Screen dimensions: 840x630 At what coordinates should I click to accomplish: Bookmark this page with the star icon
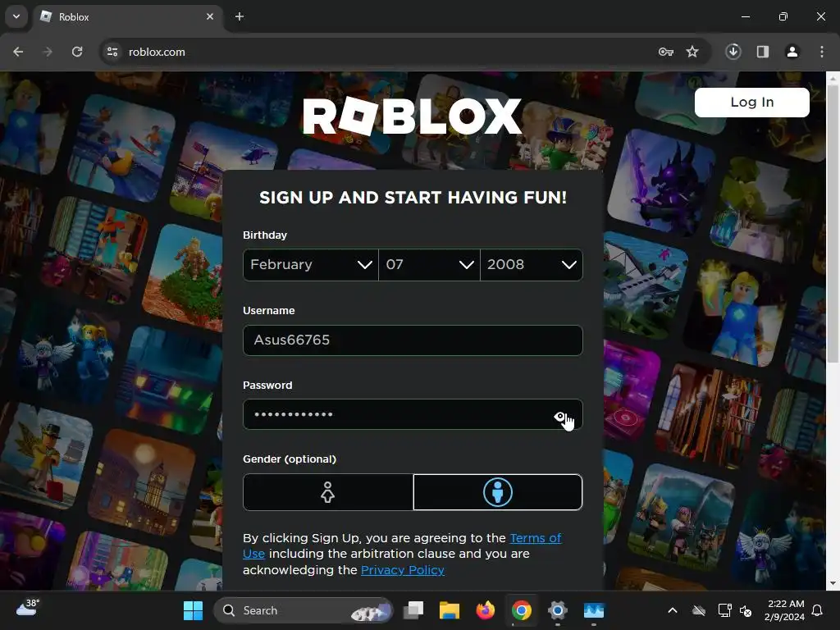(692, 52)
